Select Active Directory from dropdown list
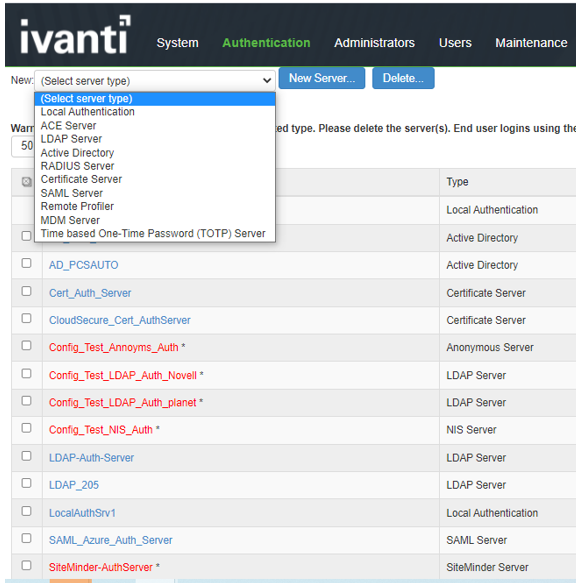This screenshot has height=583, width=579. click(155, 153)
